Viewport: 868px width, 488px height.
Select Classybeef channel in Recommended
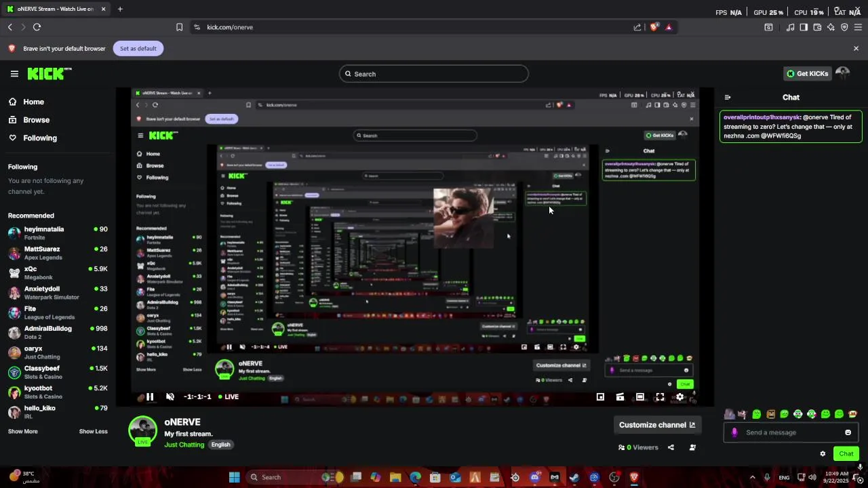coord(58,372)
